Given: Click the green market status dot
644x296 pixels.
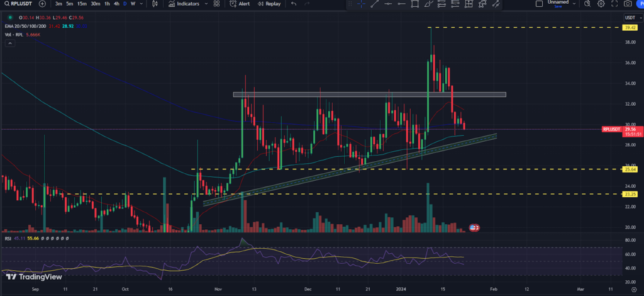Looking at the screenshot, I should coord(9,18).
